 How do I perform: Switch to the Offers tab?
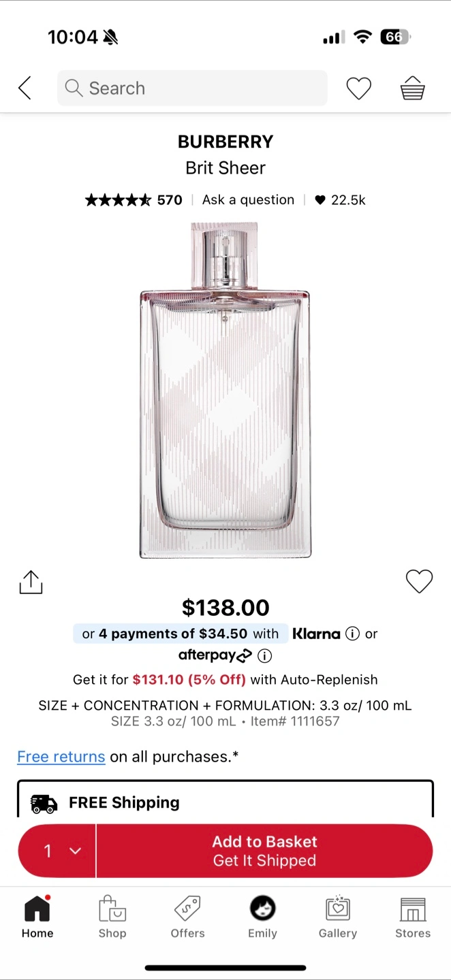(x=187, y=917)
